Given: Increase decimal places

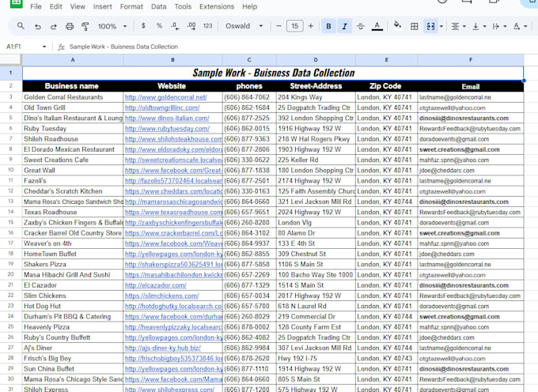Looking at the screenshot, I should pos(191,26).
